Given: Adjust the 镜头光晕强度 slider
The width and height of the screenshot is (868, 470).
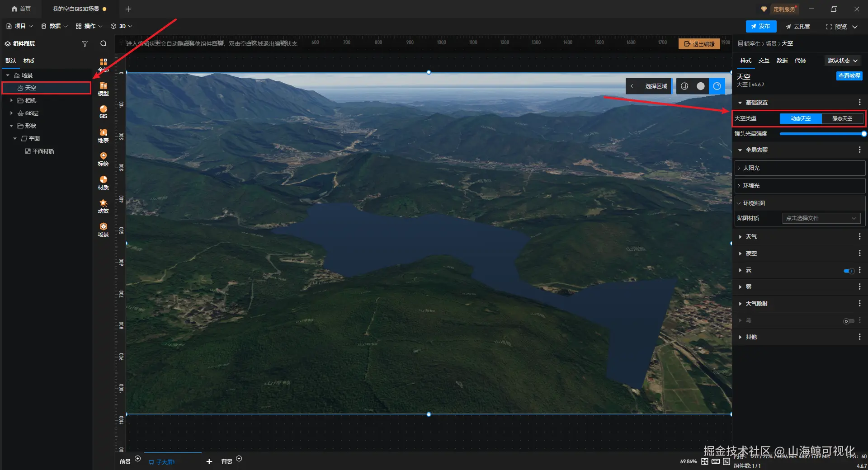Looking at the screenshot, I should point(822,134).
